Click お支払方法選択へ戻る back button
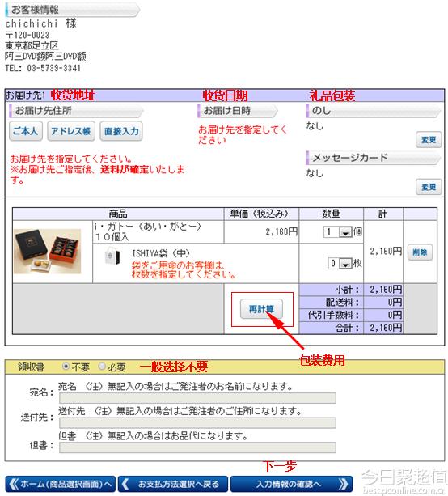Viewport: 448px width, 496px height. [x=173, y=484]
